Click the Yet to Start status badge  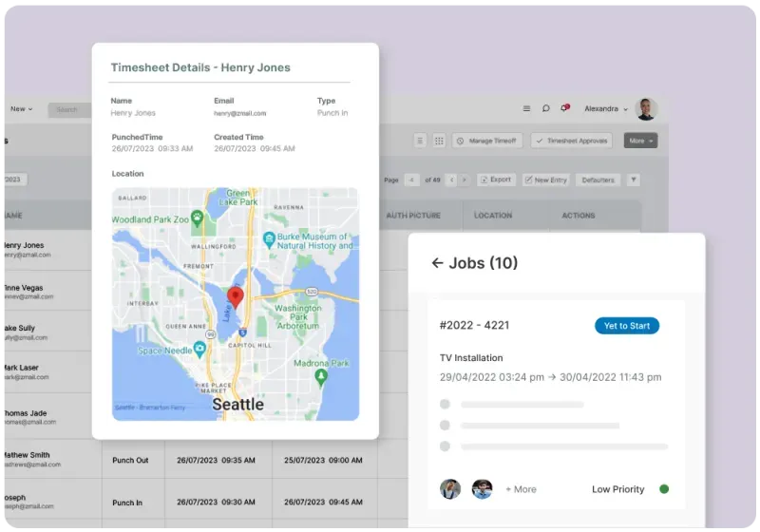point(627,326)
